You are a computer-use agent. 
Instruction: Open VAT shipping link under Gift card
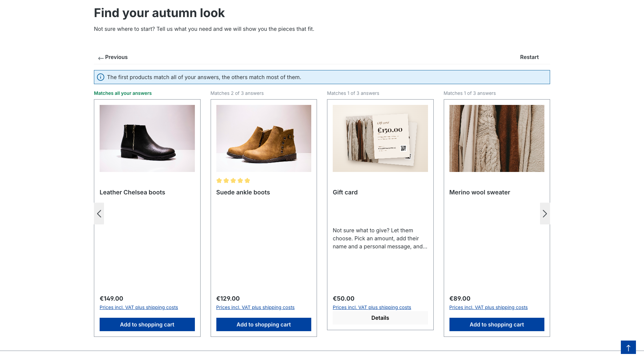372,307
